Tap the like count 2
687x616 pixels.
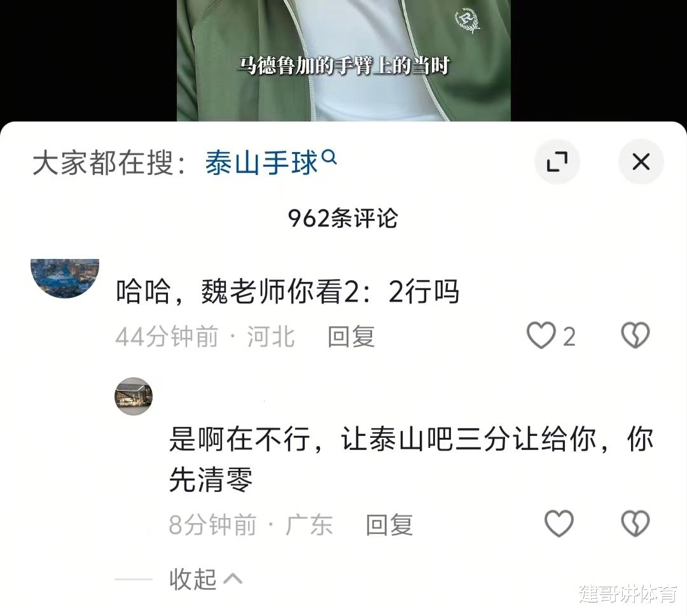point(569,337)
